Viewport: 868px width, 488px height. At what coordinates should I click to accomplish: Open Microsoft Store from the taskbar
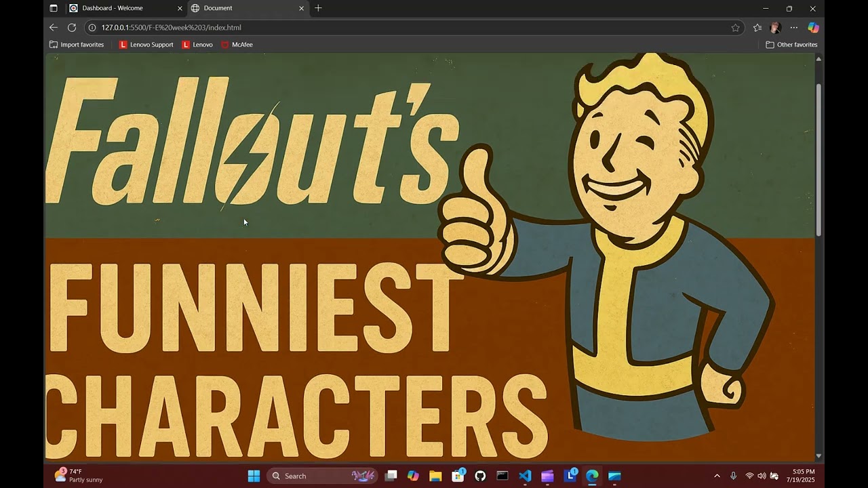[x=458, y=476]
